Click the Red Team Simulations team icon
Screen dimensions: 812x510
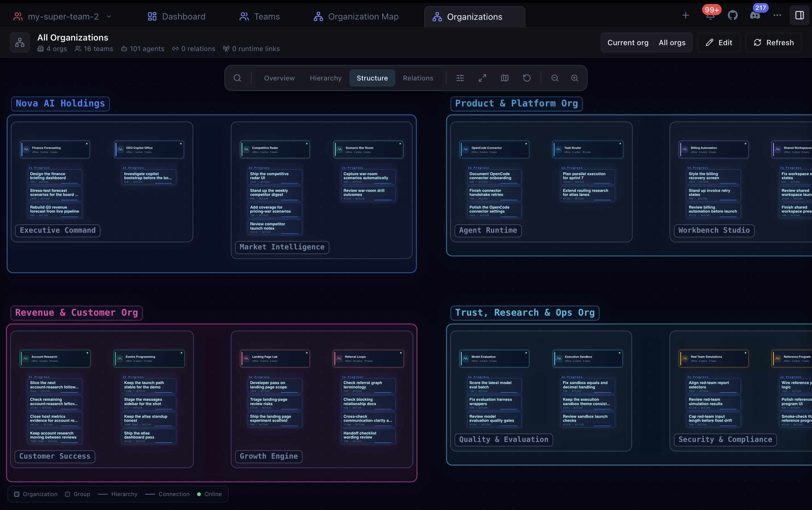pos(685,359)
